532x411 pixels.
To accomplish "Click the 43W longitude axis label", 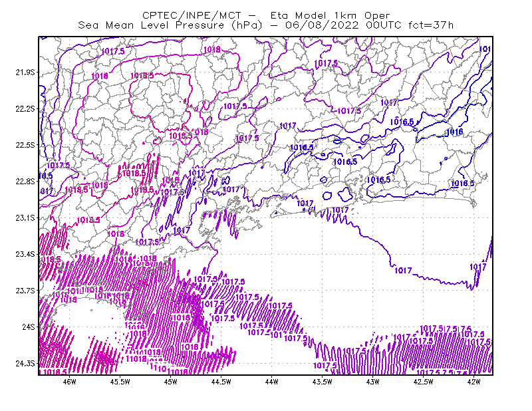I will coord(373,382).
